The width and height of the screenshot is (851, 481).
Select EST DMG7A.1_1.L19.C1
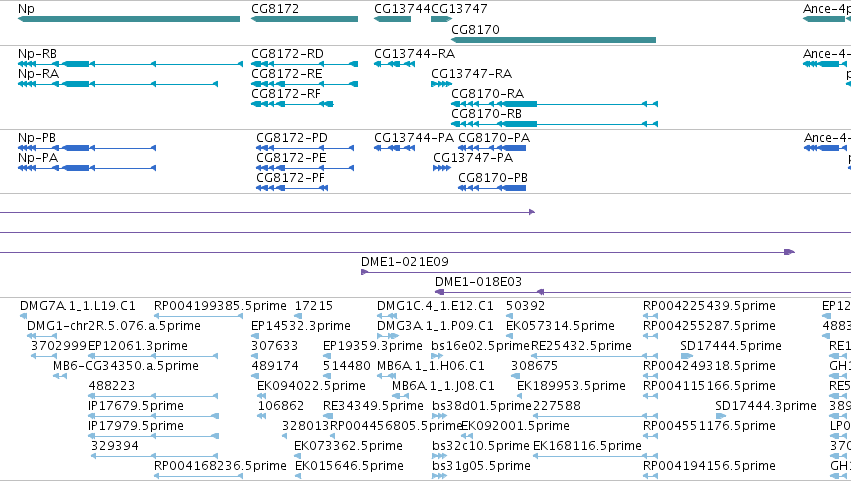click(78, 306)
